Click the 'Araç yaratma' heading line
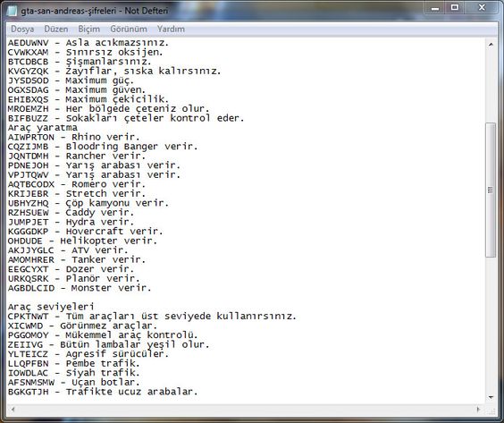The height and width of the screenshot is (423, 504). coord(42,128)
